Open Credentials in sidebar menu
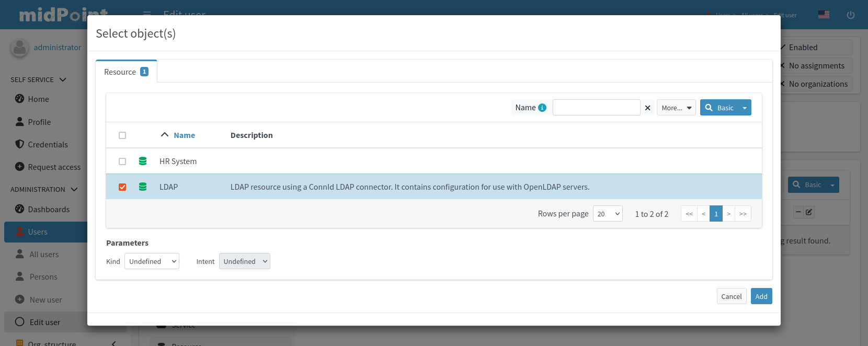This screenshot has width=868, height=346. pos(48,144)
